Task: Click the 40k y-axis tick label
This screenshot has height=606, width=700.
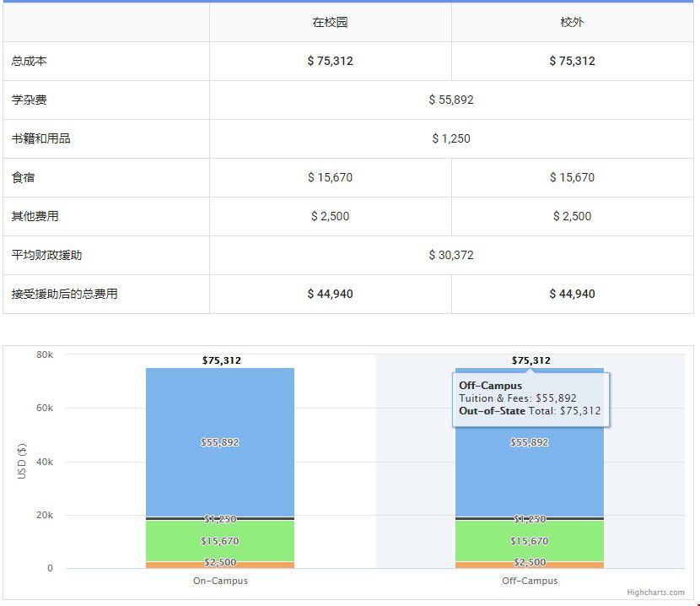Action: (x=45, y=462)
